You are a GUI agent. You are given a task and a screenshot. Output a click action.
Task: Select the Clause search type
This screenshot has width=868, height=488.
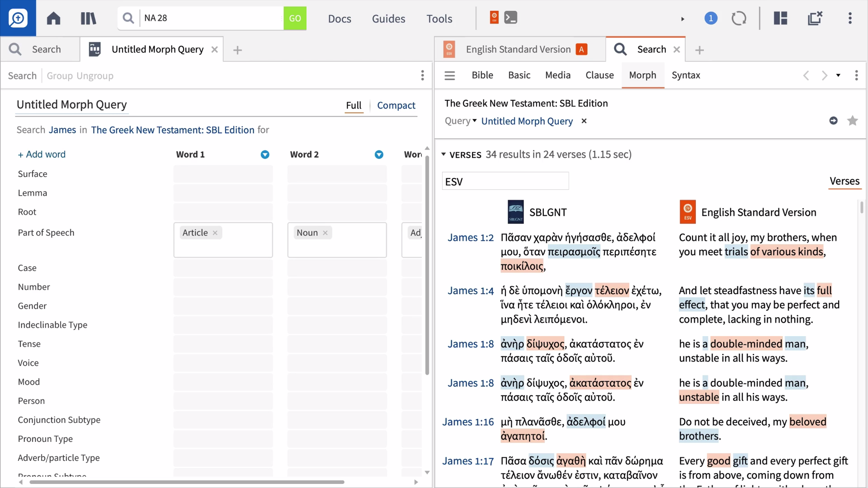pyautogui.click(x=599, y=75)
